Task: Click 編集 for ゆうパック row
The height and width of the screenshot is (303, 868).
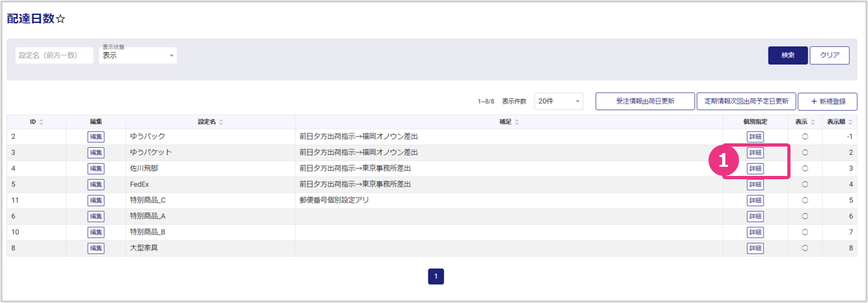Action: (x=96, y=137)
